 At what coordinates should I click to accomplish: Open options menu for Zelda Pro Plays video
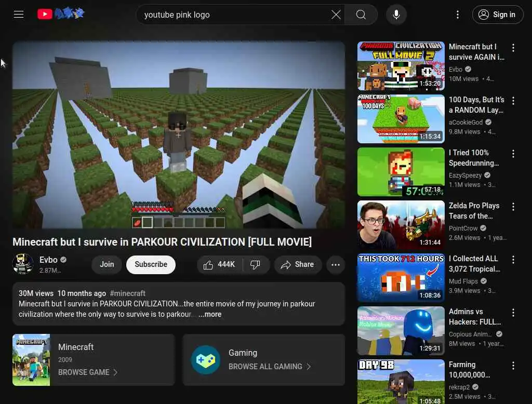(x=513, y=207)
